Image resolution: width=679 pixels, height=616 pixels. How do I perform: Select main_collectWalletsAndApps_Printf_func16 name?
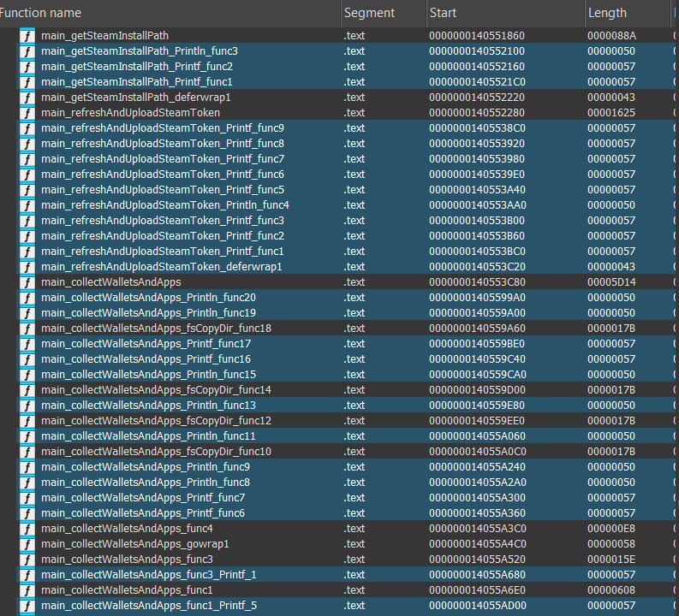pos(146,359)
